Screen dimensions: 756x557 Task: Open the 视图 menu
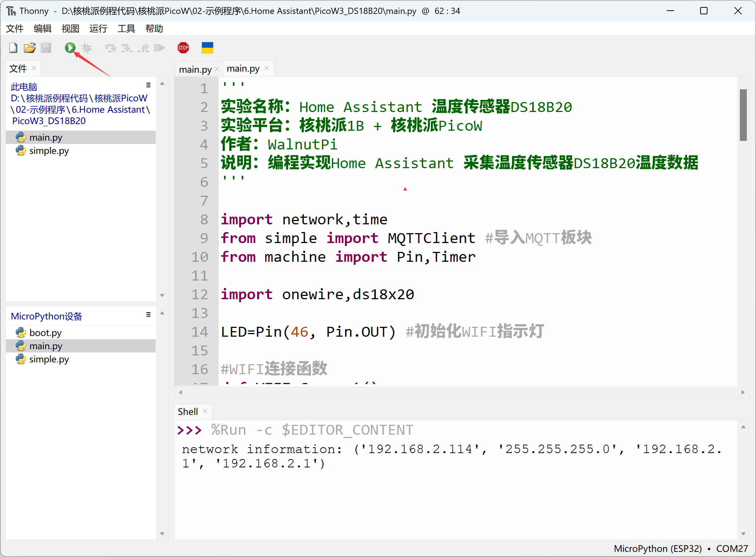tap(71, 29)
